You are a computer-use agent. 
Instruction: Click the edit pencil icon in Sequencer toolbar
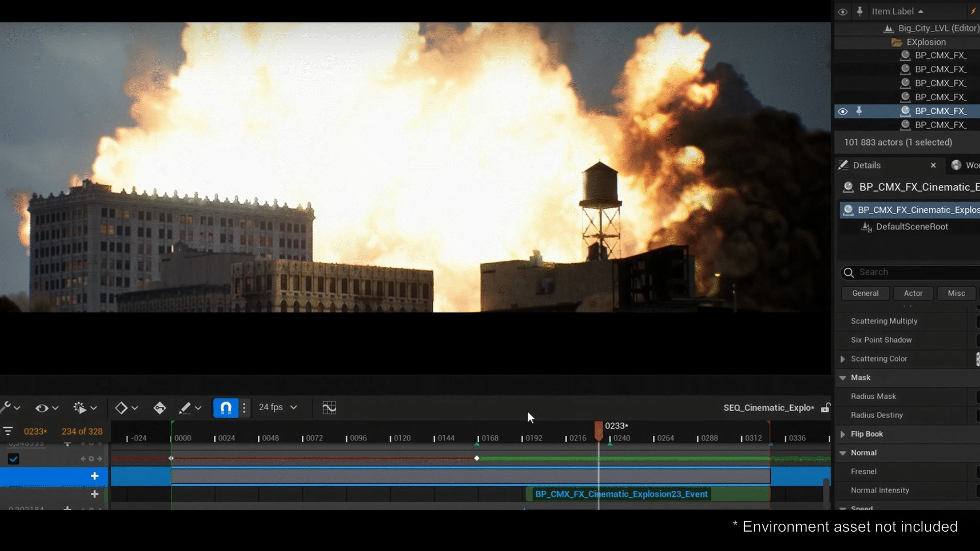click(186, 408)
